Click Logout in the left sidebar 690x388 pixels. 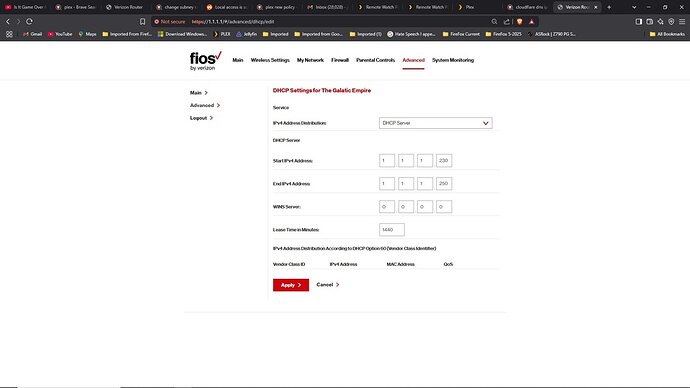coord(201,118)
